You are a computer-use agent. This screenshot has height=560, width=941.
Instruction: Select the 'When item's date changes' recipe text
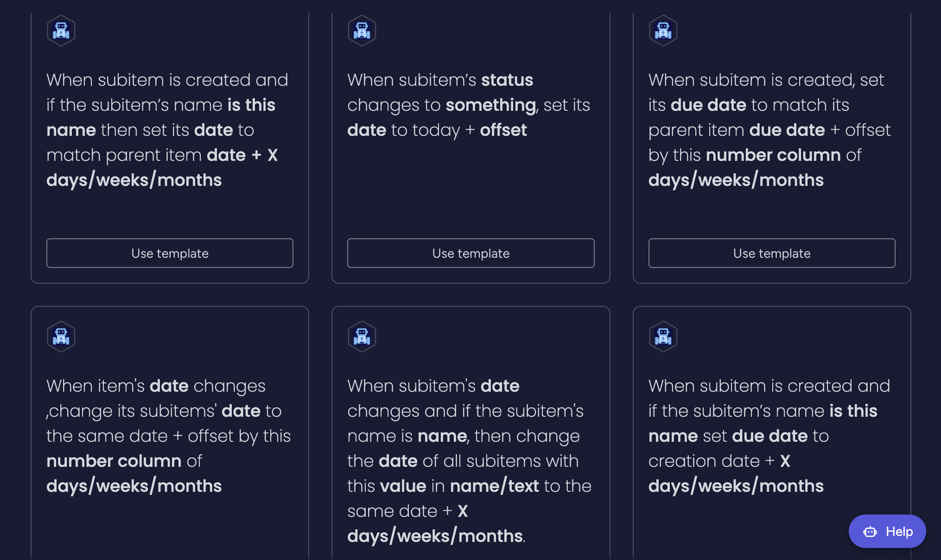tap(169, 436)
